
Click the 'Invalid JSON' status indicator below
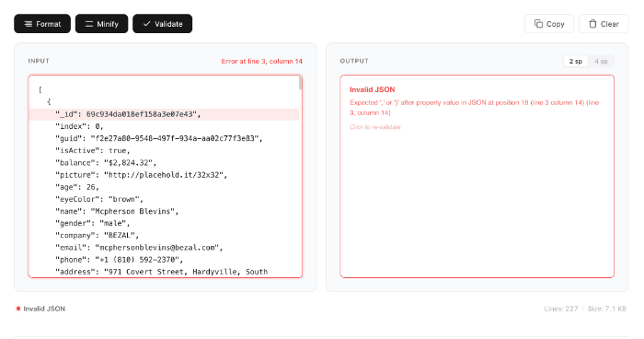tap(40, 309)
